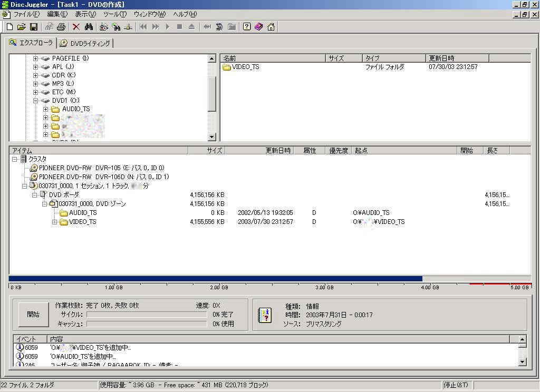Delete selected item with the red X icon
The width and height of the screenshot is (540, 392).
point(76,26)
